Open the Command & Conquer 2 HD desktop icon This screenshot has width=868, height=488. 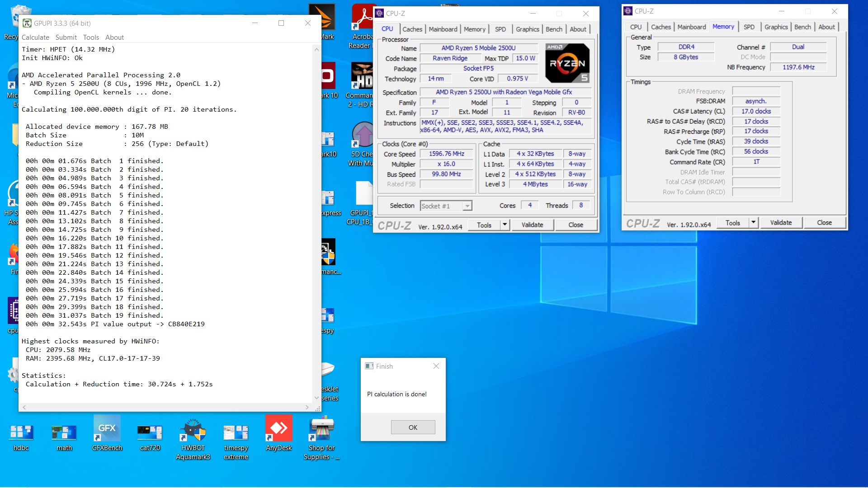(361, 86)
